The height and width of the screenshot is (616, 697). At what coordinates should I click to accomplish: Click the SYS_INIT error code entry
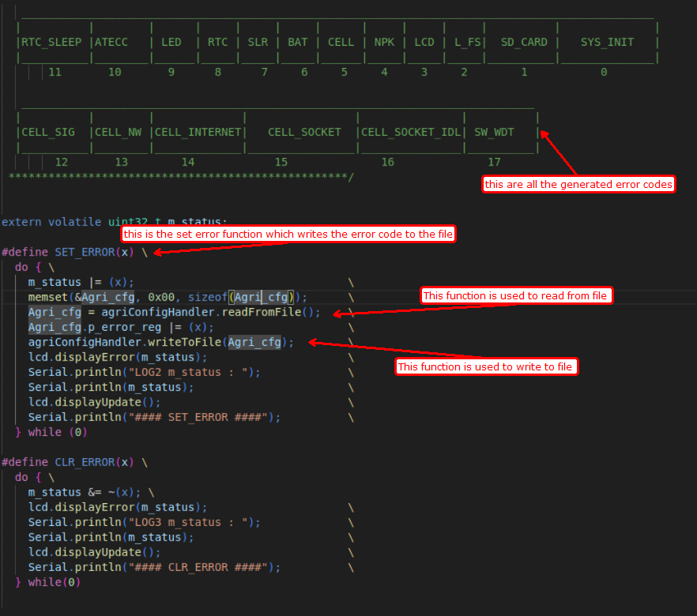click(605, 42)
